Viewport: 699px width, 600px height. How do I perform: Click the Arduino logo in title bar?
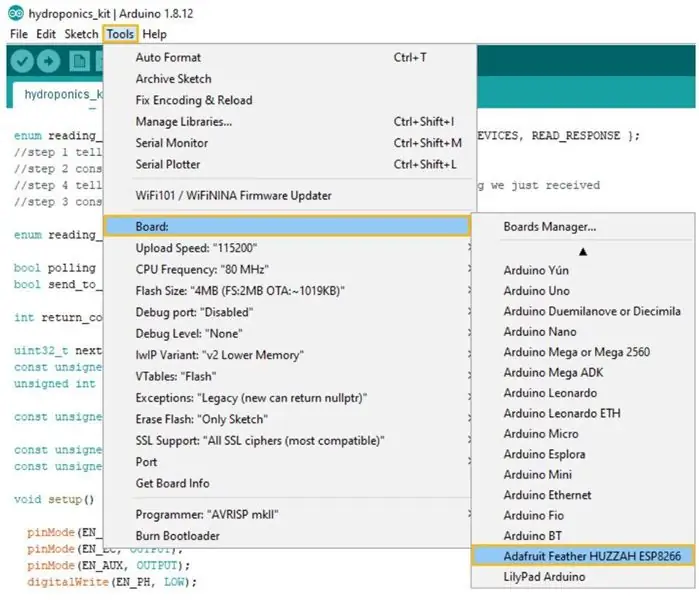point(16,13)
